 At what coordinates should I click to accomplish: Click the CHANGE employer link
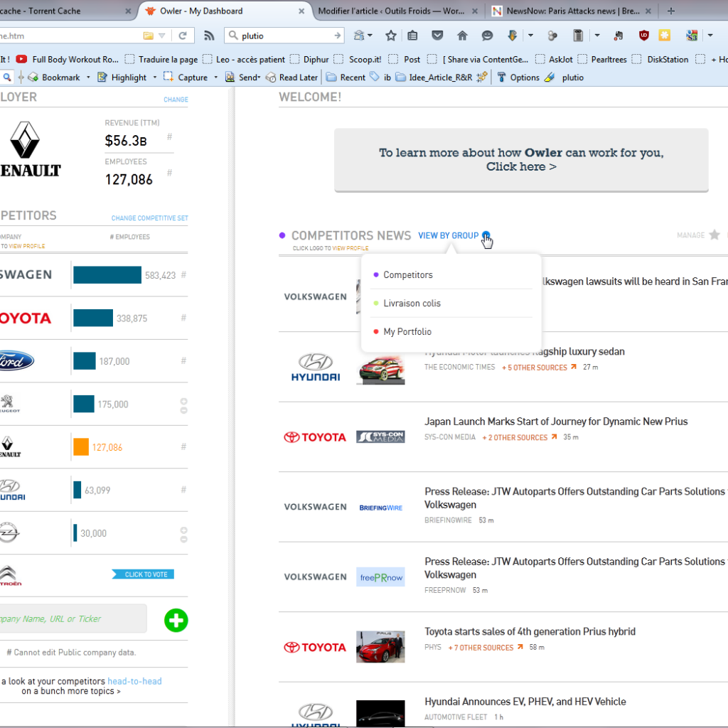176,100
